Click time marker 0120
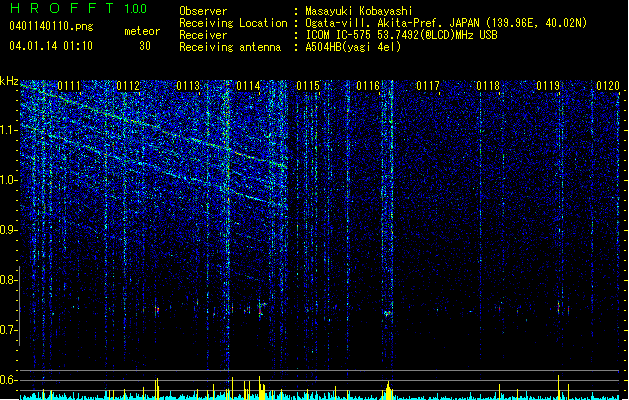Screen dimensions: 629x400 point(608,86)
